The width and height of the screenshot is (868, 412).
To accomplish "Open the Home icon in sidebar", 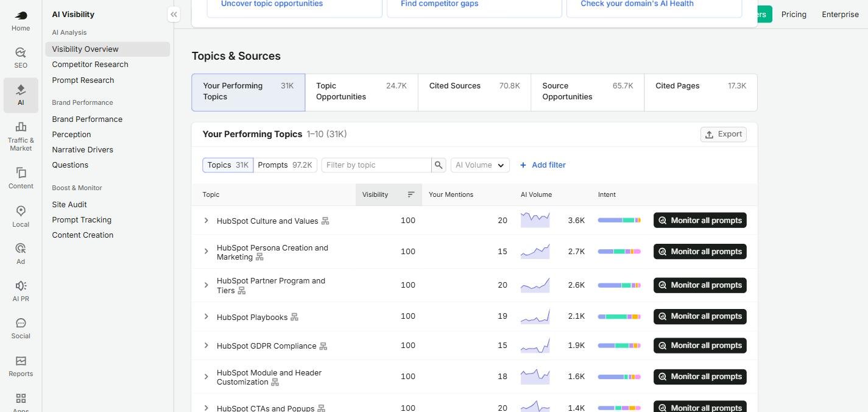I will click(21, 16).
